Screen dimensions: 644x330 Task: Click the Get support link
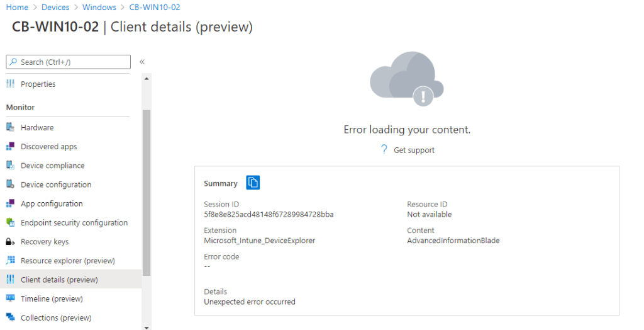pos(413,150)
